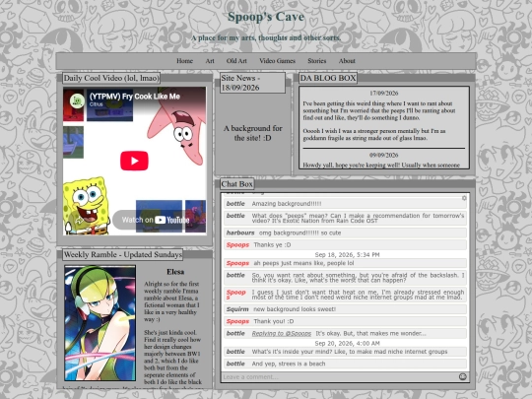Click the Watch on YouTube button
Image resolution: width=532 pixels, height=399 pixels.
coord(155,220)
